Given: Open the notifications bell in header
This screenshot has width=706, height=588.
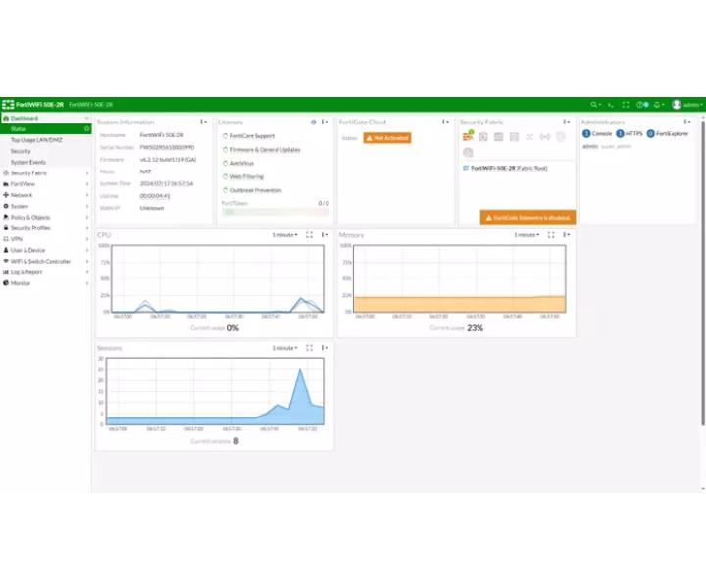Looking at the screenshot, I should tap(657, 105).
